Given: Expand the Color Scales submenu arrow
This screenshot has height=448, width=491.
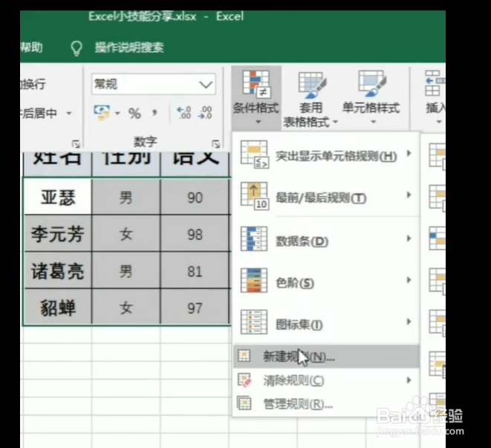Looking at the screenshot, I should tap(409, 280).
